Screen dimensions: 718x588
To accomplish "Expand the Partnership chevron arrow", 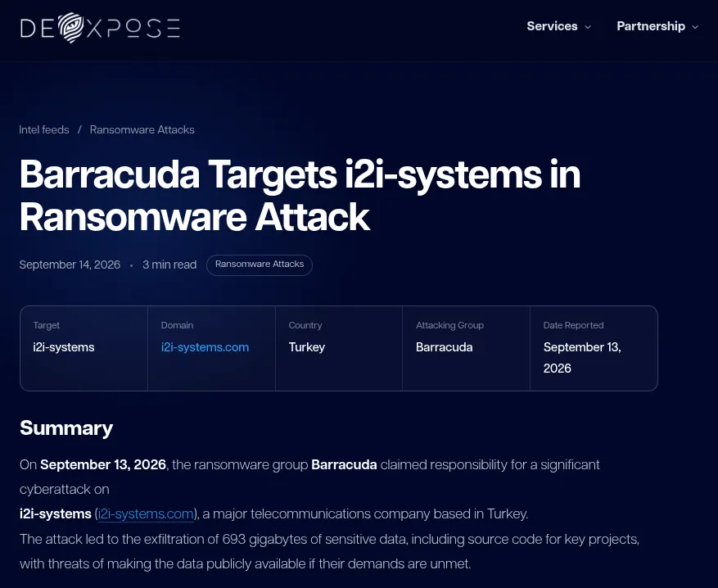I will [x=695, y=27].
